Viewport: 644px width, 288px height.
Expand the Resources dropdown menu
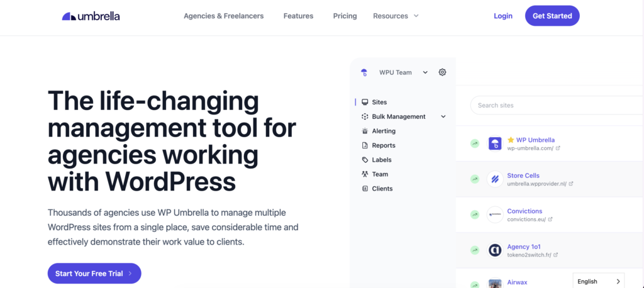tap(396, 16)
